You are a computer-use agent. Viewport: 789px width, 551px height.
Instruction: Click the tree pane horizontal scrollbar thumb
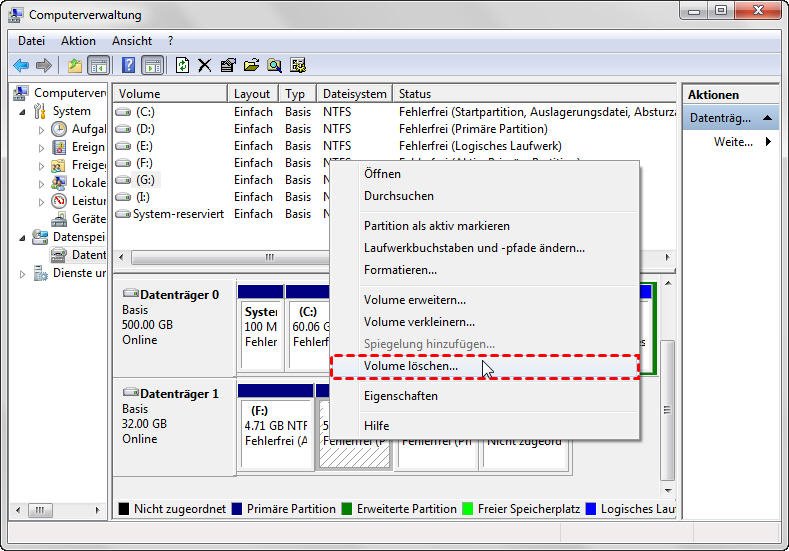coord(40,510)
